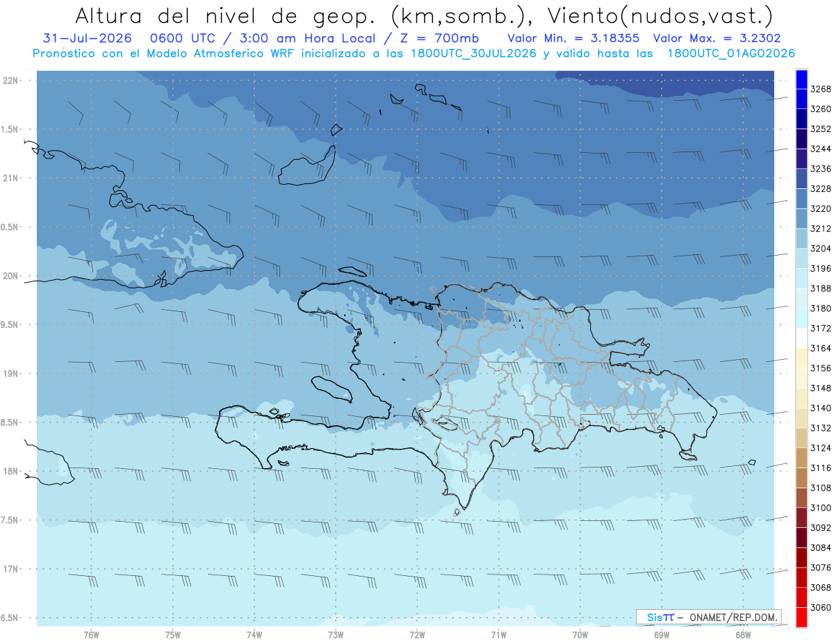
Task: Click the '3252' color scale value
Action: [x=821, y=129]
